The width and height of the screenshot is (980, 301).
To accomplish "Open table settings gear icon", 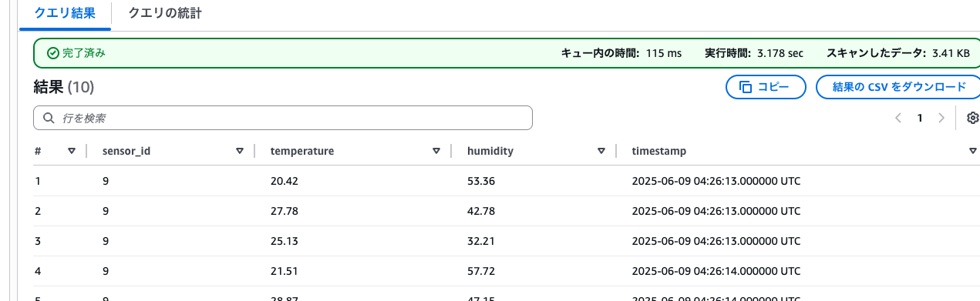I will coord(972,118).
